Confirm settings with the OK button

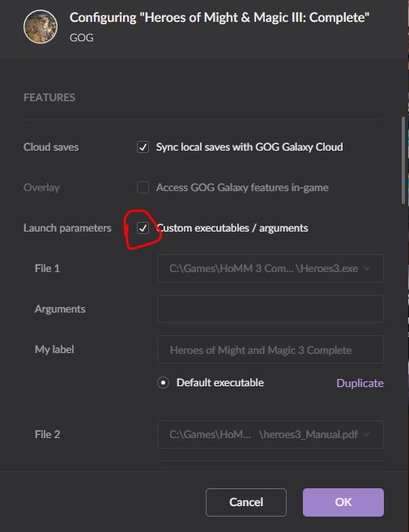tap(343, 503)
